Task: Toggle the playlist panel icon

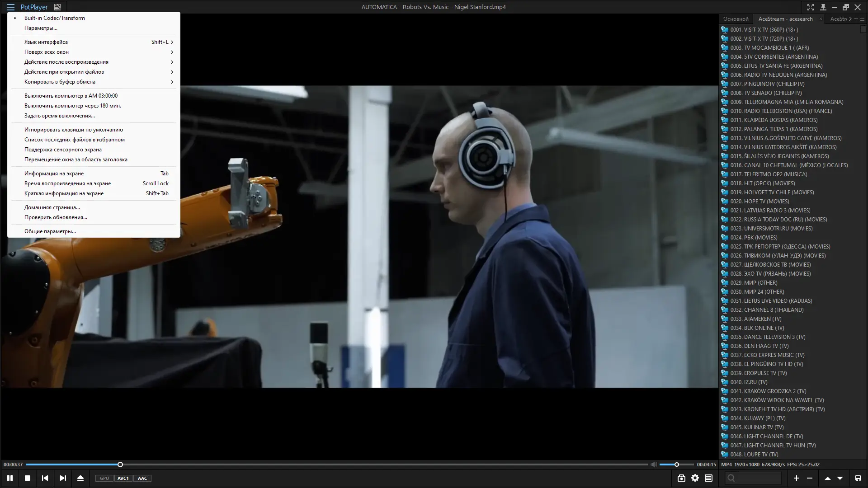Action: [708, 478]
